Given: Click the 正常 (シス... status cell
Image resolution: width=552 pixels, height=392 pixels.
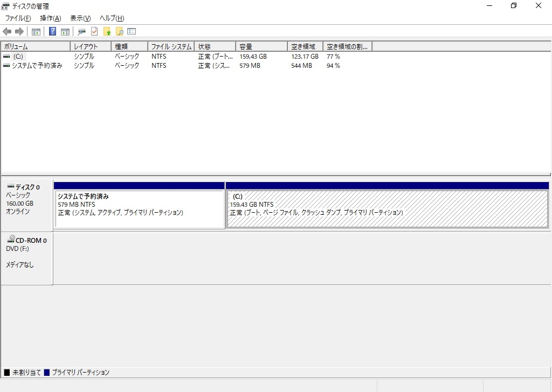Looking at the screenshot, I should tap(214, 65).
